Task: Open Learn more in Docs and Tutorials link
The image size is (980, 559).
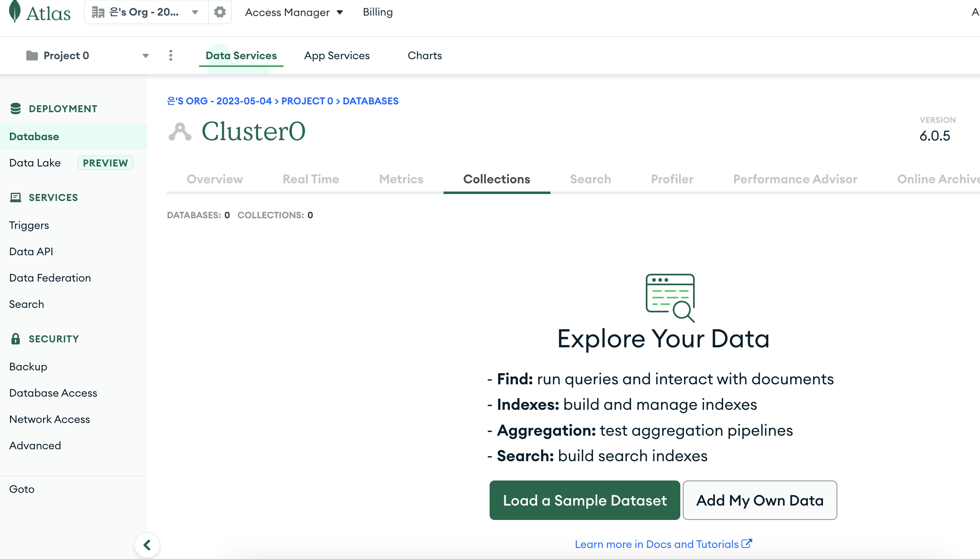Action: point(663,544)
